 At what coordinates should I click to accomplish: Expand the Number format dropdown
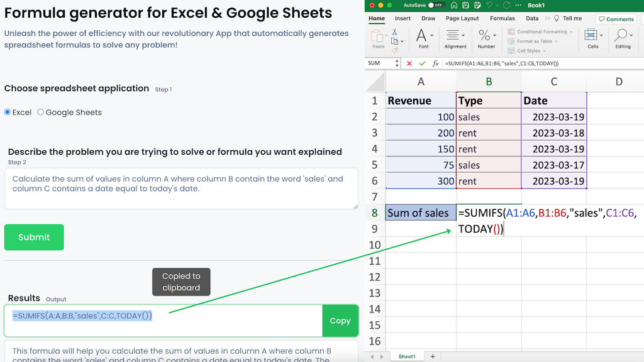[x=494, y=35]
